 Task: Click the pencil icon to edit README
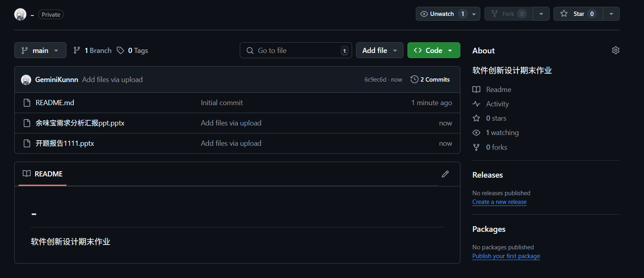point(445,174)
